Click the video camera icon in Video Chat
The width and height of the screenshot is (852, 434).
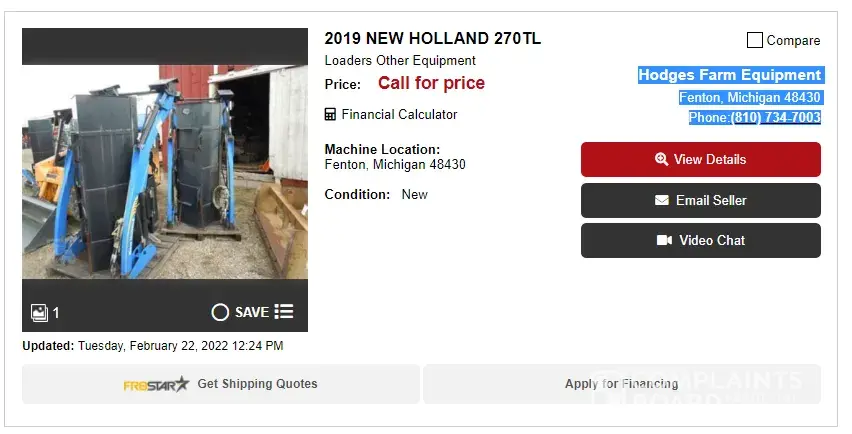click(664, 240)
